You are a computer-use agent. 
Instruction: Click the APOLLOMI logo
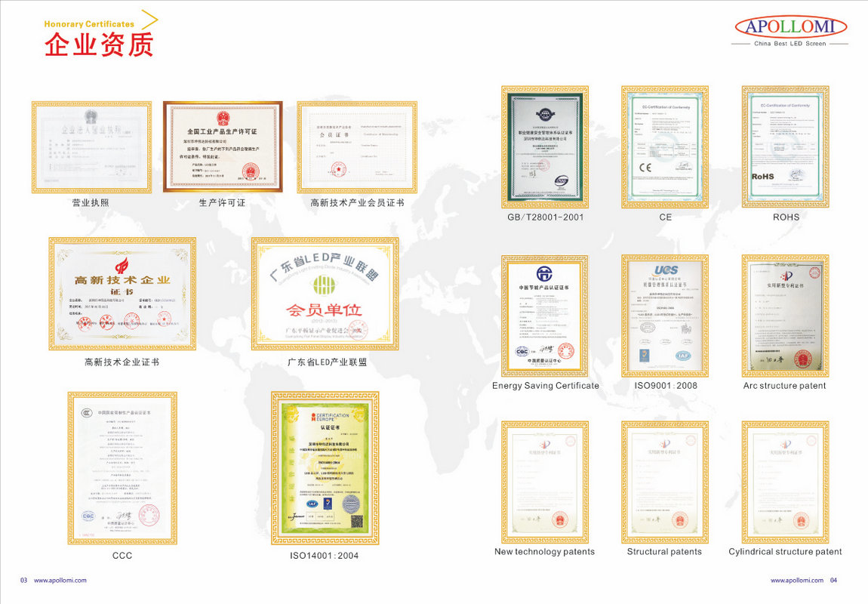tap(790, 26)
